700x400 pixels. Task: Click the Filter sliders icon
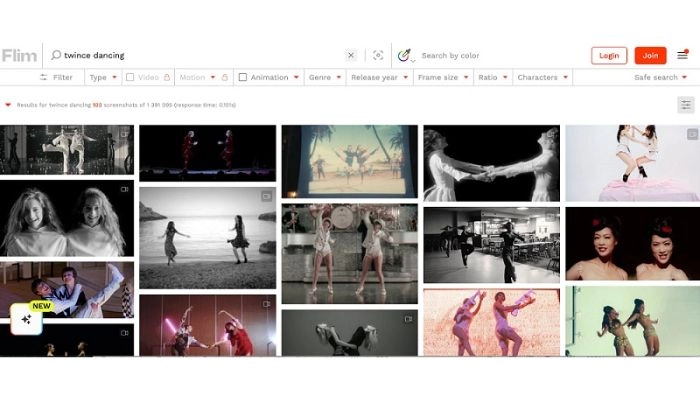pos(44,77)
